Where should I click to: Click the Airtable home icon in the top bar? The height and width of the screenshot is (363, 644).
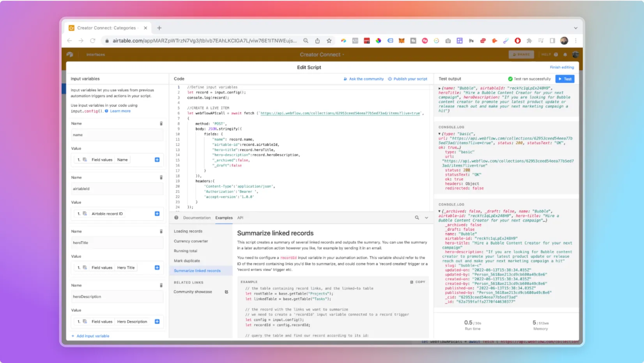pos(70,55)
